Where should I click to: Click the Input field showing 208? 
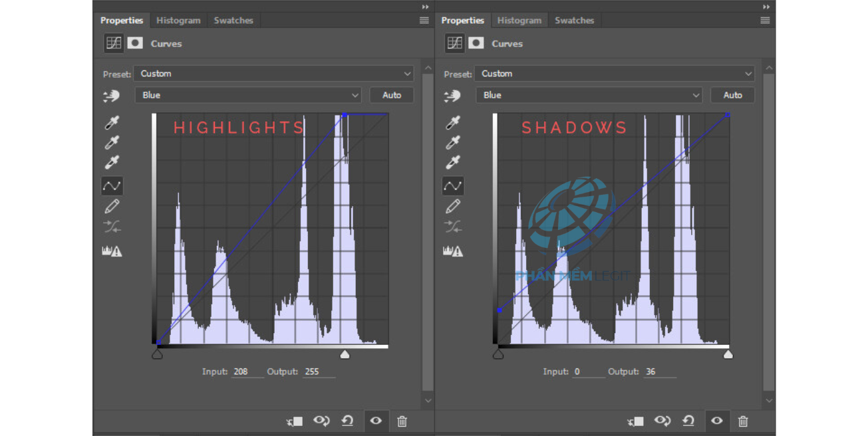[x=247, y=372]
